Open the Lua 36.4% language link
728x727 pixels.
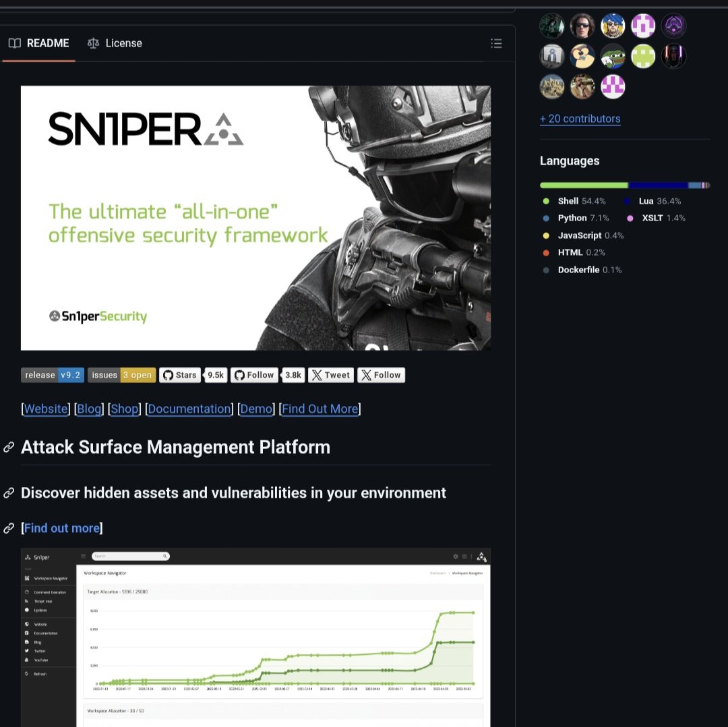(653, 201)
